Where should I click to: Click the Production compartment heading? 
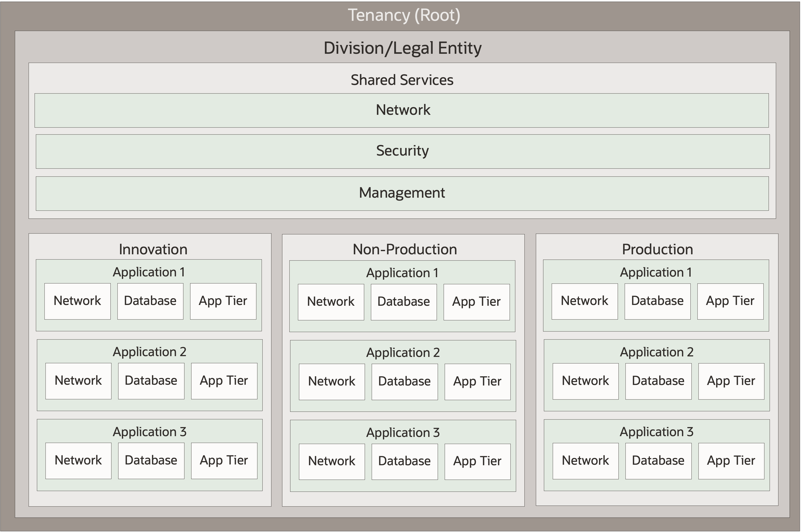pos(657,249)
